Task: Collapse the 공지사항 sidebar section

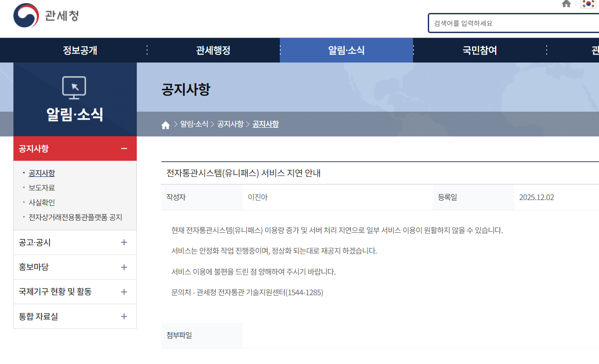Action: click(124, 149)
